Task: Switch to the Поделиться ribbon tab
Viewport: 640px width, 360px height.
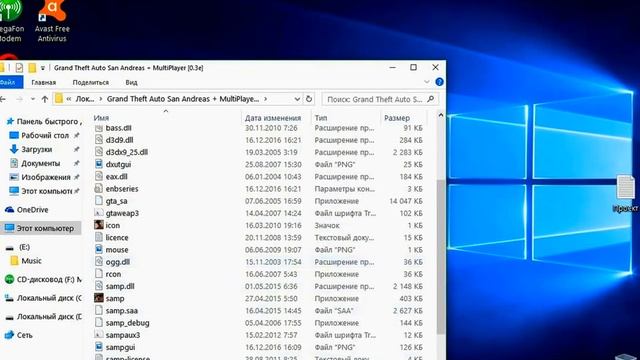Action: (91, 82)
